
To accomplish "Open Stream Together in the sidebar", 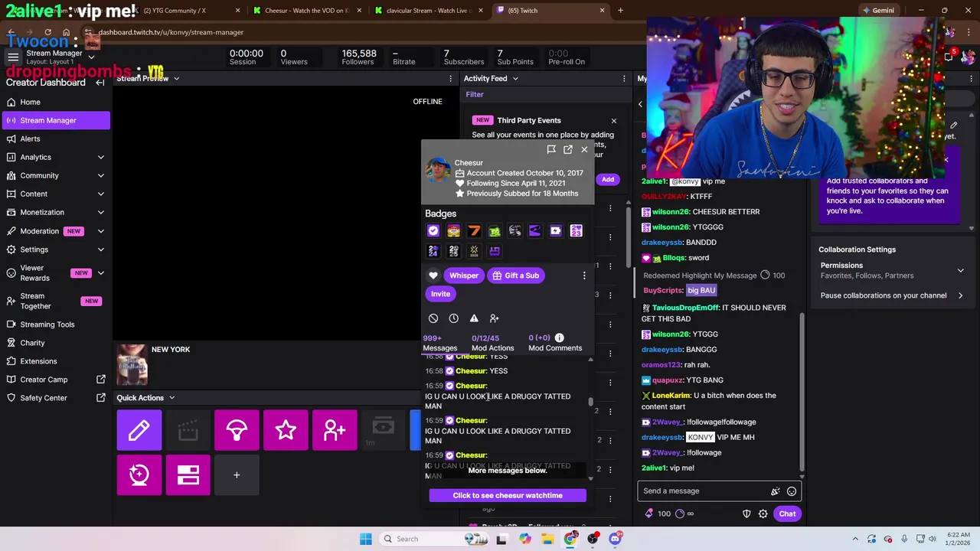I will [55, 301].
